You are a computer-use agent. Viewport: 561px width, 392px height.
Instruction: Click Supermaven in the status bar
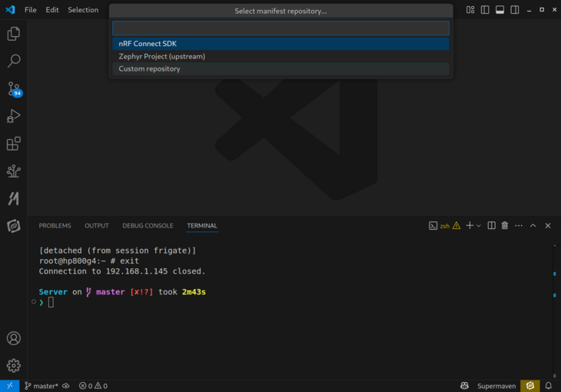click(x=496, y=386)
